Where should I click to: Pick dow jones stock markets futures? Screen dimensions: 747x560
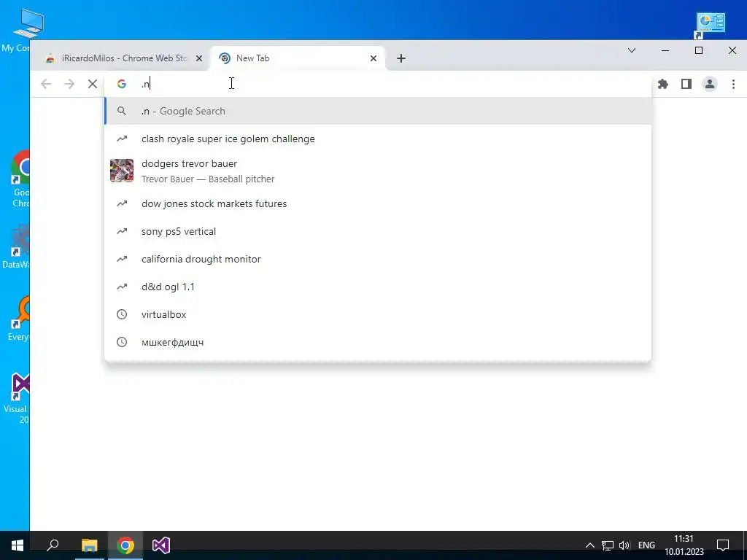[x=378, y=204]
